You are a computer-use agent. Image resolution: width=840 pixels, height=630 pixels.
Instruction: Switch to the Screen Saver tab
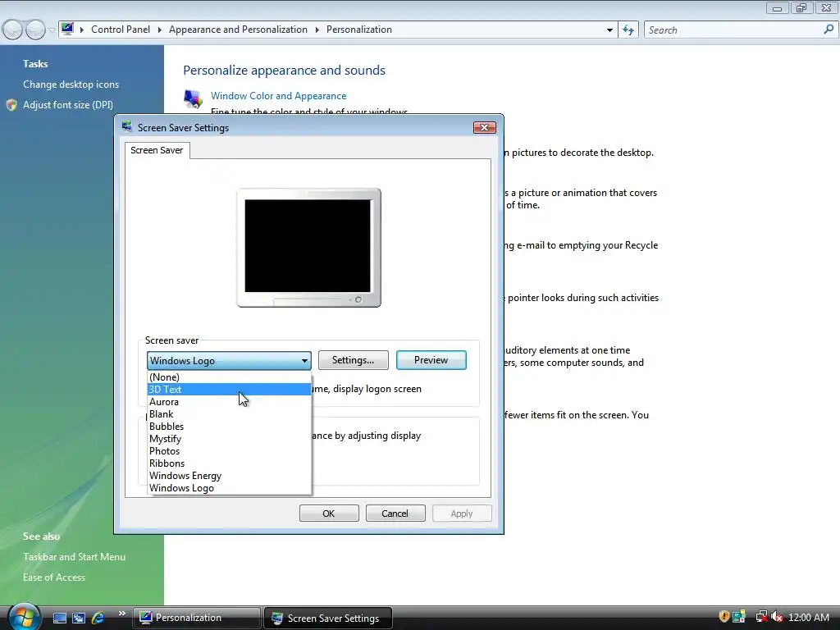tap(157, 151)
